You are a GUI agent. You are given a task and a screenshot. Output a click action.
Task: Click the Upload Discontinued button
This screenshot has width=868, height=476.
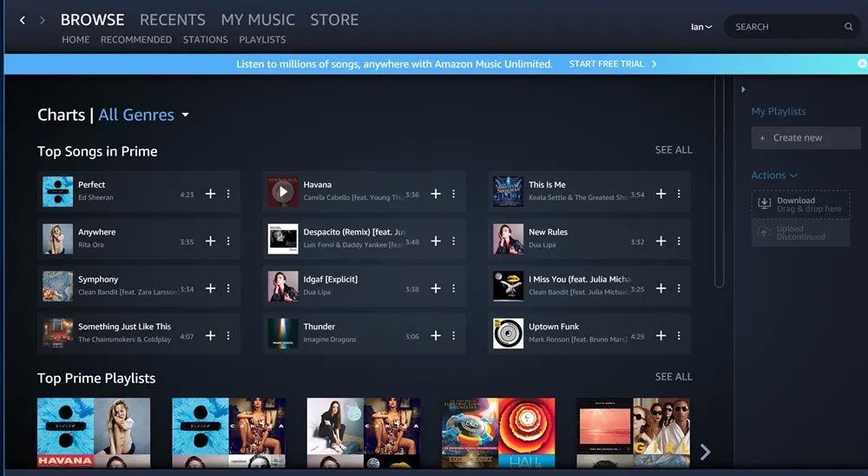coord(800,233)
